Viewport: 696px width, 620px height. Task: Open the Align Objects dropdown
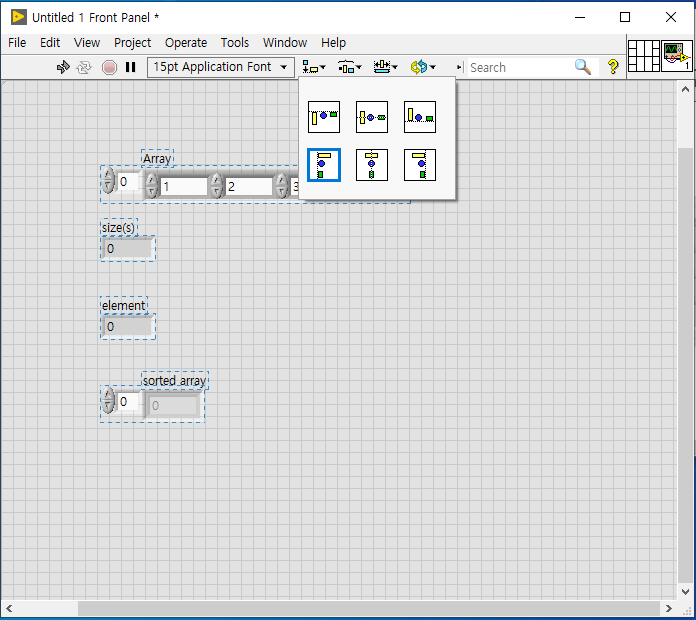(x=314, y=67)
